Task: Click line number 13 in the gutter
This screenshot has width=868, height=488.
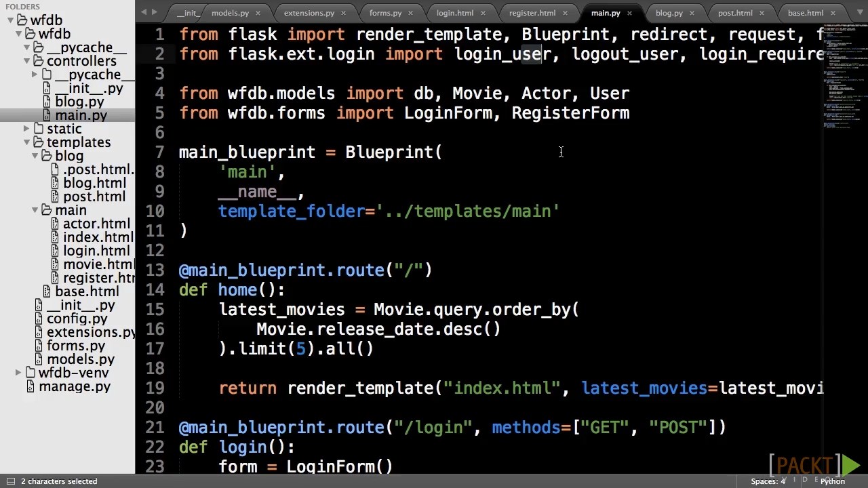Action: [155, 270]
